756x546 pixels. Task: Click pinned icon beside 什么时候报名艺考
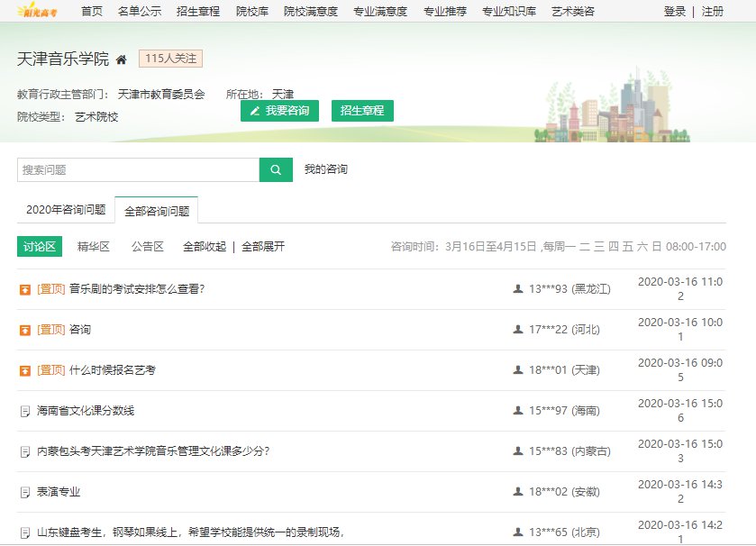click(x=25, y=370)
